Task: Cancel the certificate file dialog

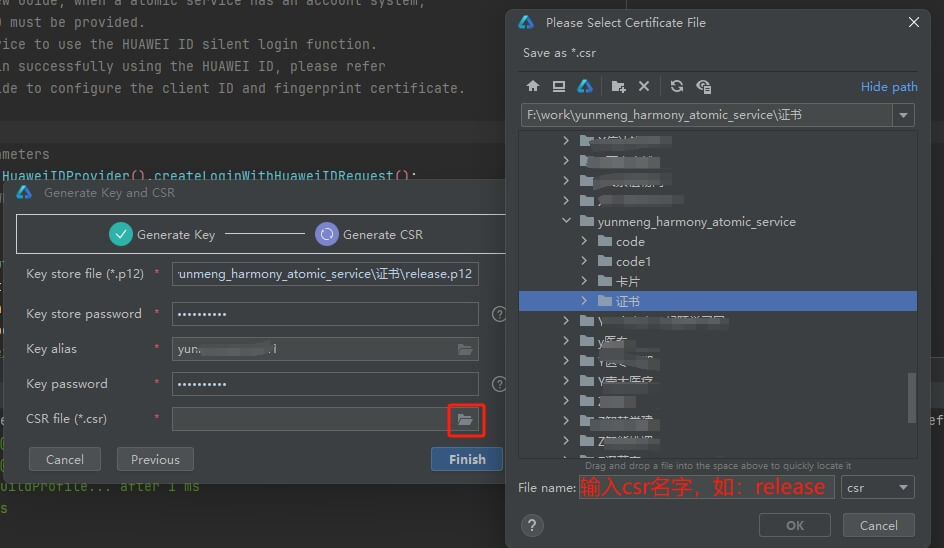Action: (x=878, y=525)
